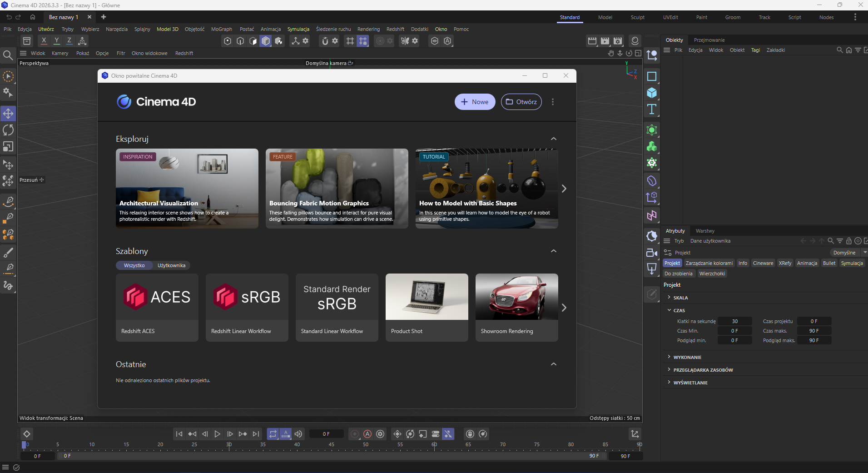Click the render view clapperboard icon
The image size is (868, 473).
pyautogui.click(x=592, y=41)
